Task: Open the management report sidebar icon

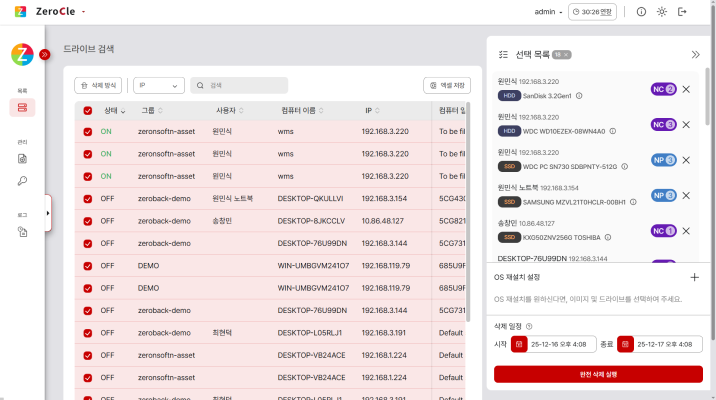Action: [22, 159]
